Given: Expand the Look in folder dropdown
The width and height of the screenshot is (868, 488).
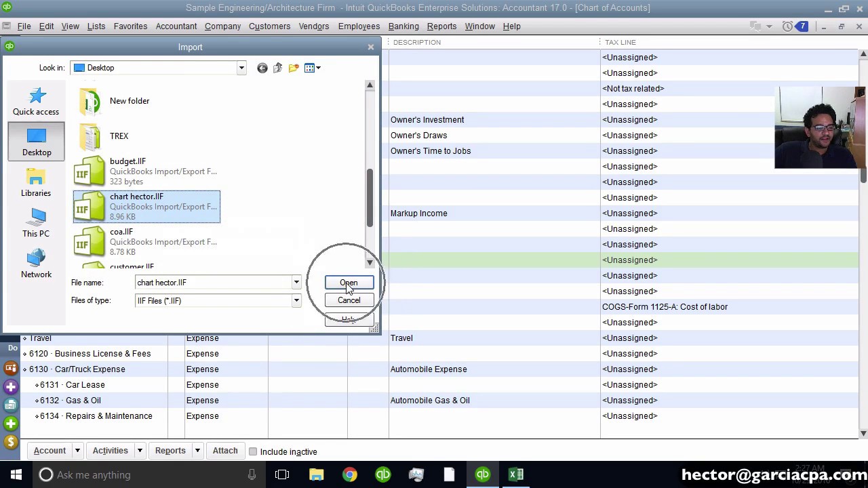Looking at the screenshot, I should pos(241,68).
